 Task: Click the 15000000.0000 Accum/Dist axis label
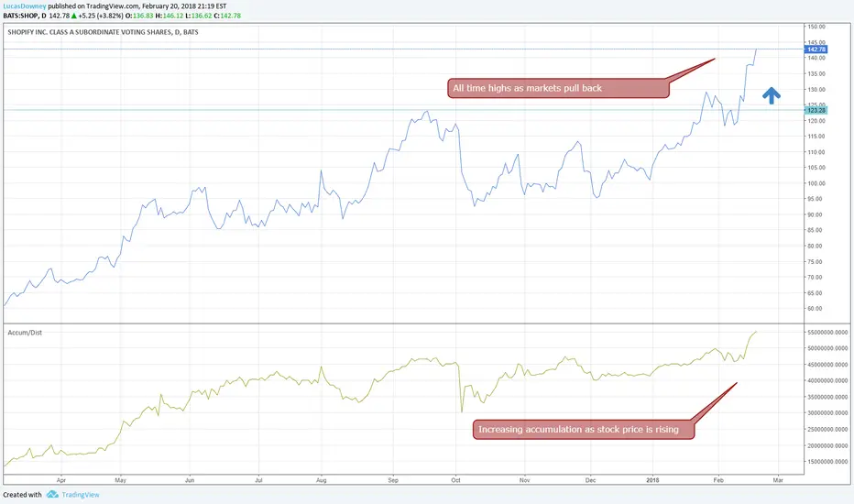pyautogui.click(x=827, y=462)
